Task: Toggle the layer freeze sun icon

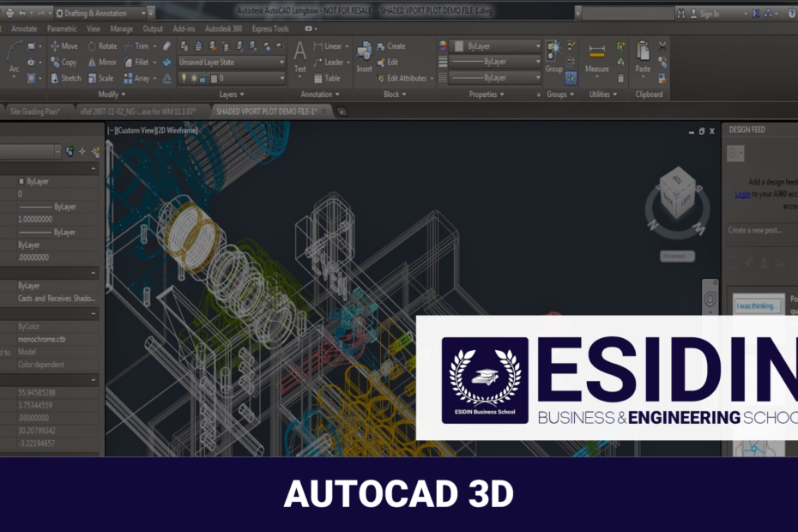Action: pyautogui.click(x=194, y=78)
